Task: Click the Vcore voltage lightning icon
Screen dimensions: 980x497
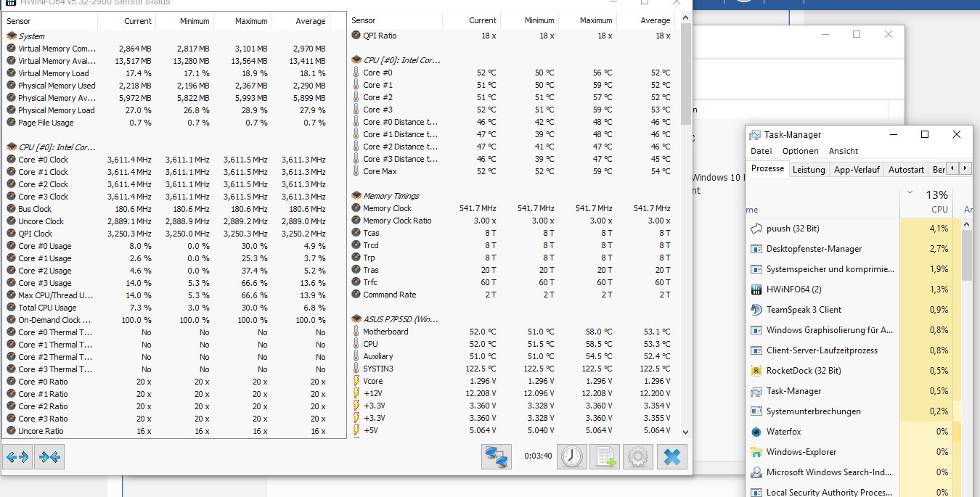Action: (356, 381)
